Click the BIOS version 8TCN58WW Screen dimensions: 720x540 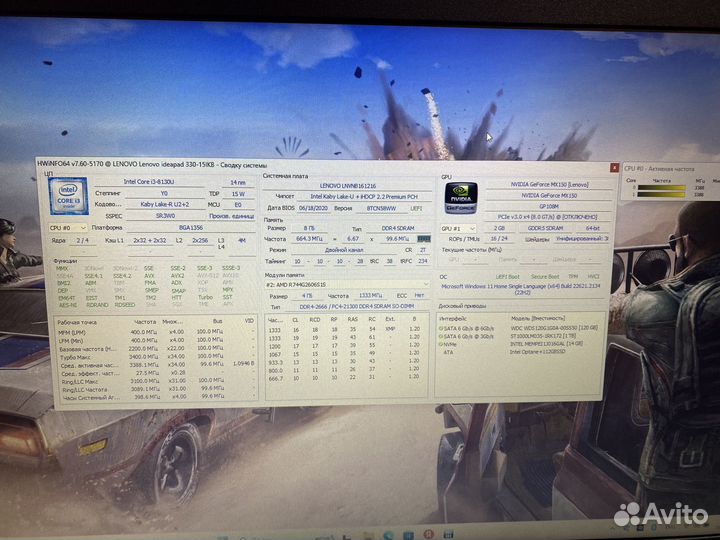tap(381, 208)
